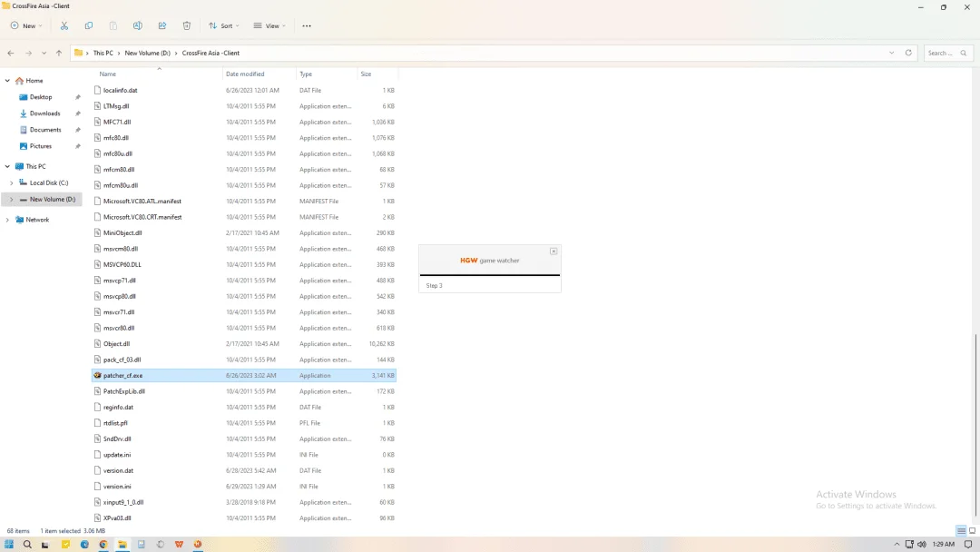Click the clock showing 1:29 AM
The image size is (980, 552).
(943, 545)
